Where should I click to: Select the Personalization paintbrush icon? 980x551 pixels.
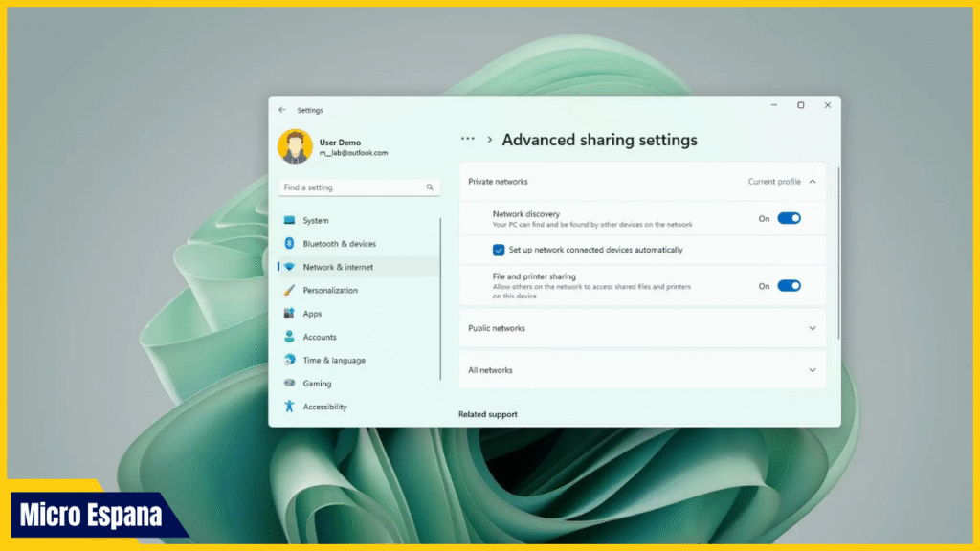click(x=289, y=291)
